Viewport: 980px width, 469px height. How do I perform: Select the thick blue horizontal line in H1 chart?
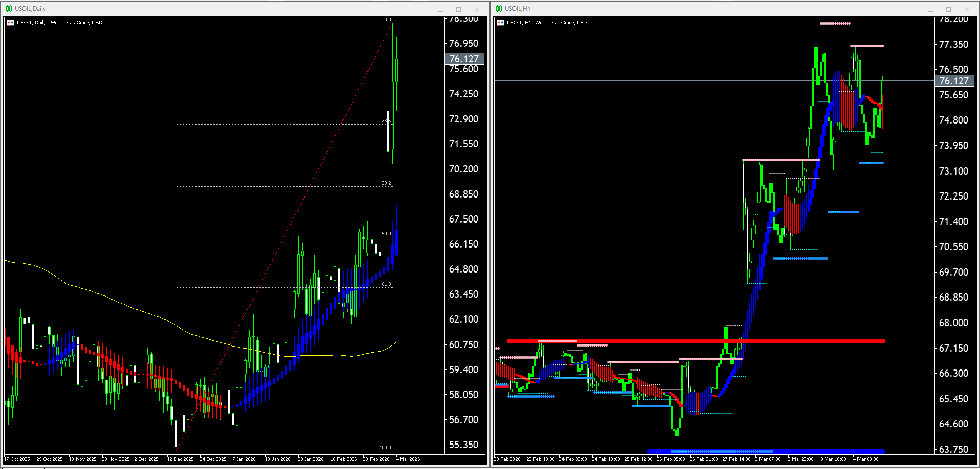766,451
